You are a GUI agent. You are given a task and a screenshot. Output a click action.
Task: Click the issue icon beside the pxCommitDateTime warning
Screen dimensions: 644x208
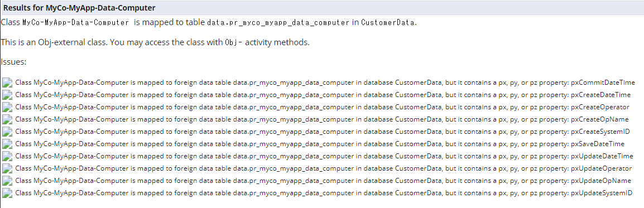point(7,83)
